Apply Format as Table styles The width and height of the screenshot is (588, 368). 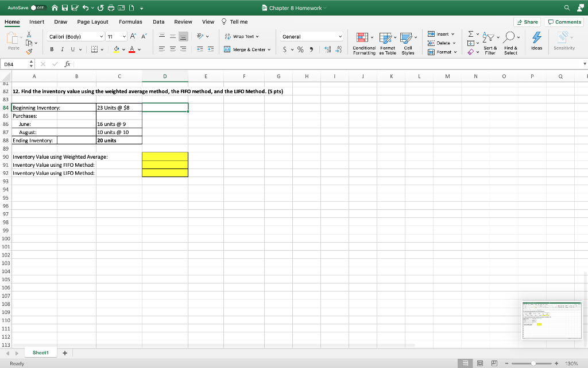pyautogui.click(x=388, y=43)
